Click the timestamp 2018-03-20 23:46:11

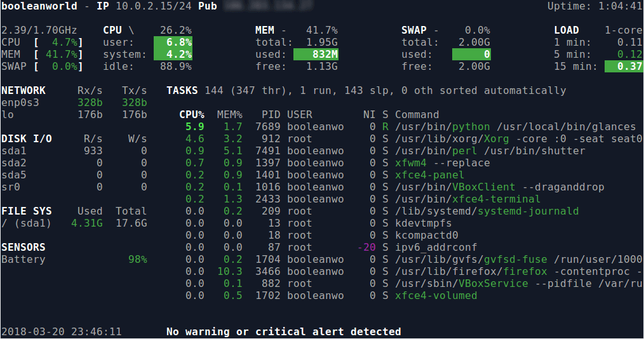click(61, 331)
